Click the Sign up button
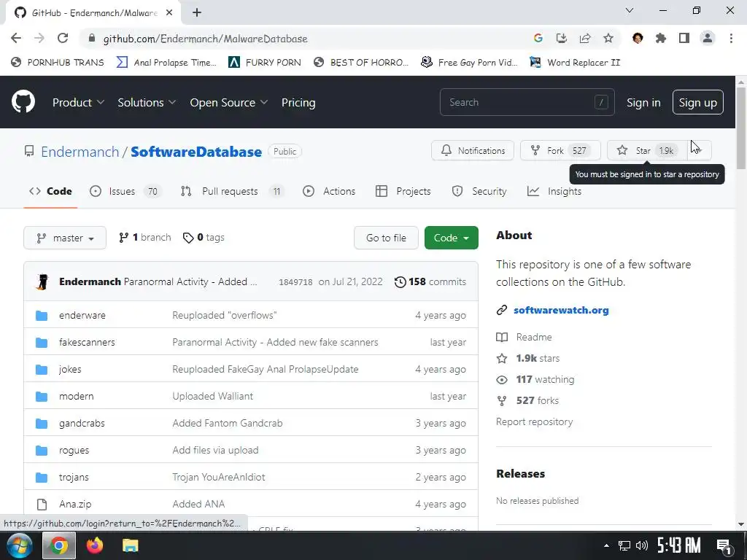Image resolution: width=747 pixels, height=560 pixels. (697, 102)
